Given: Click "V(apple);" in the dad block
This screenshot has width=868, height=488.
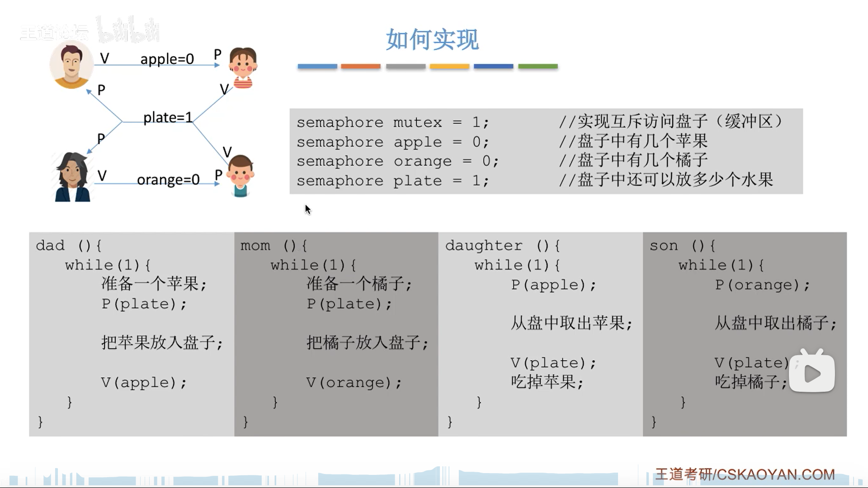Looking at the screenshot, I should click(x=144, y=383).
